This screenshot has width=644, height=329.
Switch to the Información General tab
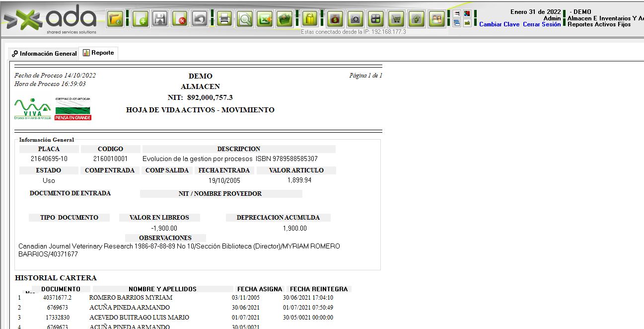pyautogui.click(x=44, y=54)
